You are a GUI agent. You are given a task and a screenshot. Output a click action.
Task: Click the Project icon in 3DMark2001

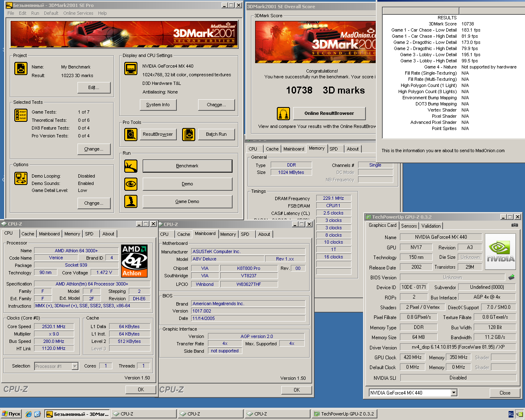[21, 68]
